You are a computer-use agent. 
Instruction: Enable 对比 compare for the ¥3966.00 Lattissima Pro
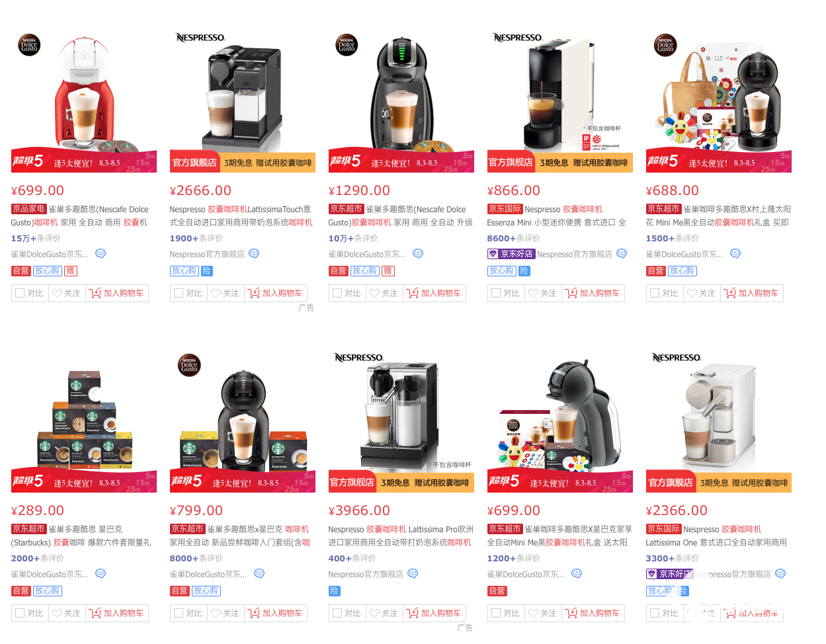click(337, 613)
